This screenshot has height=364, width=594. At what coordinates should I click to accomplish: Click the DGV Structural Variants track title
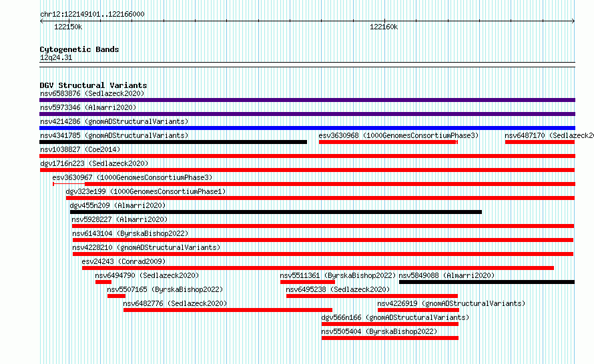pyautogui.click(x=93, y=85)
